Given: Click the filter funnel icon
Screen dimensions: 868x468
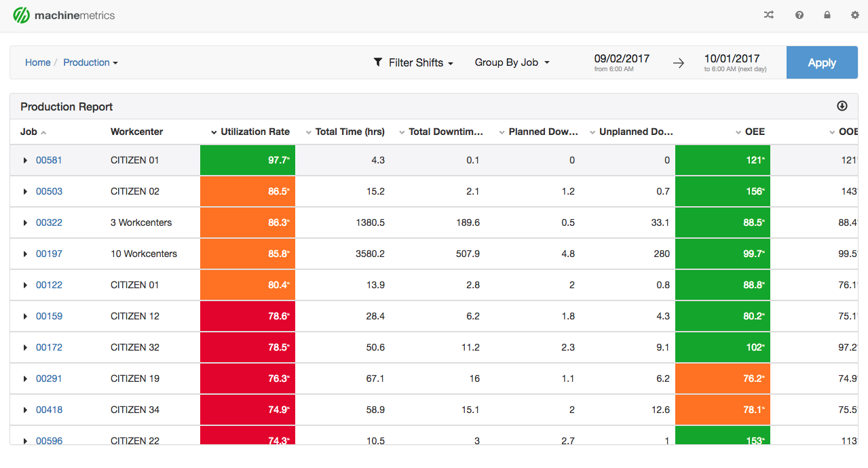Looking at the screenshot, I should (x=378, y=62).
